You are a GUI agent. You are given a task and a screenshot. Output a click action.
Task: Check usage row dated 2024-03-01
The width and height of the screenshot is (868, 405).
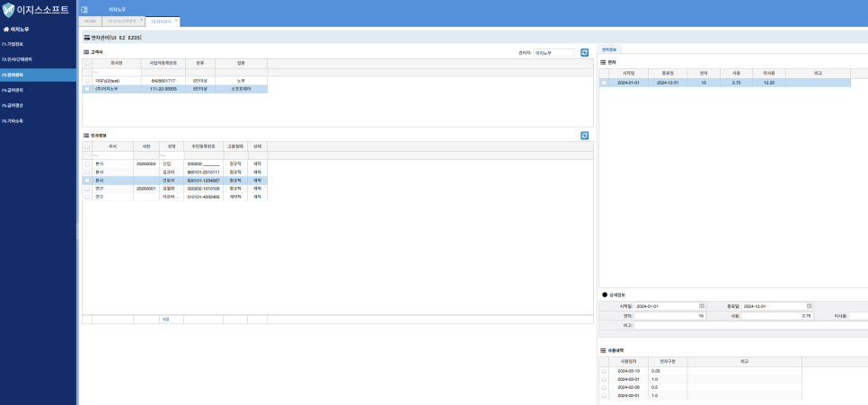pos(604,379)
